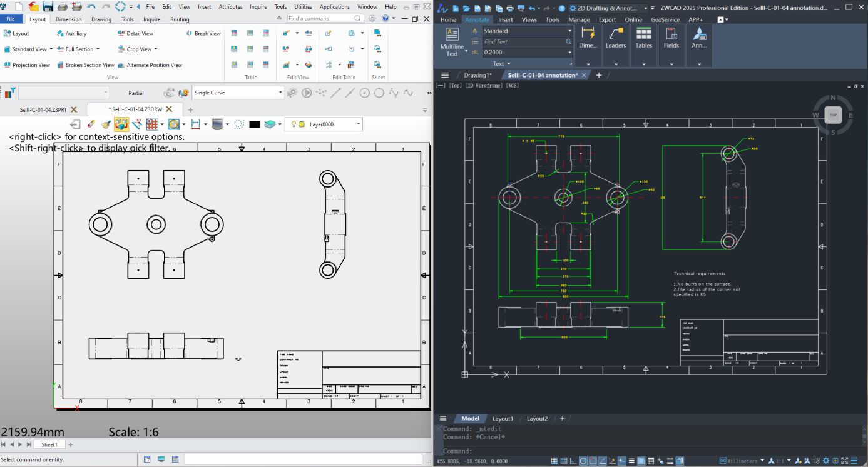The image size is (868, 467).
Task: Click the New file icon in ZW3D
Action: pyautogui.click(x=18, y=7)
